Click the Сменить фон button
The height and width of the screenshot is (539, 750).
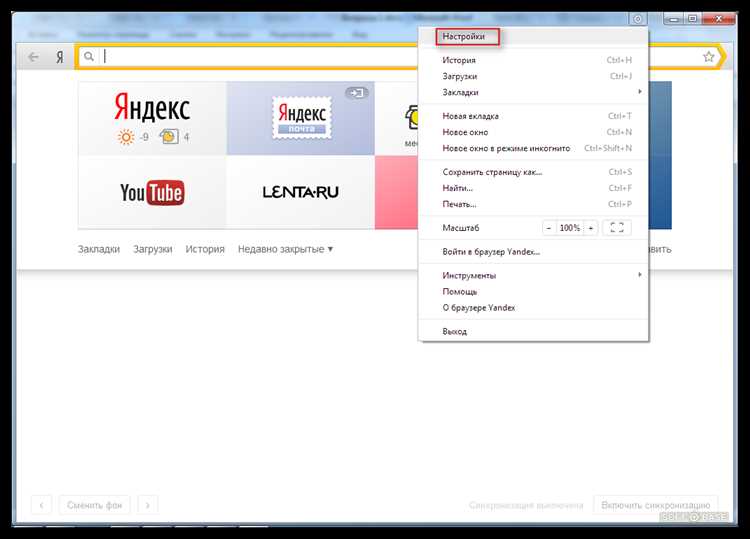click(94, 505)
